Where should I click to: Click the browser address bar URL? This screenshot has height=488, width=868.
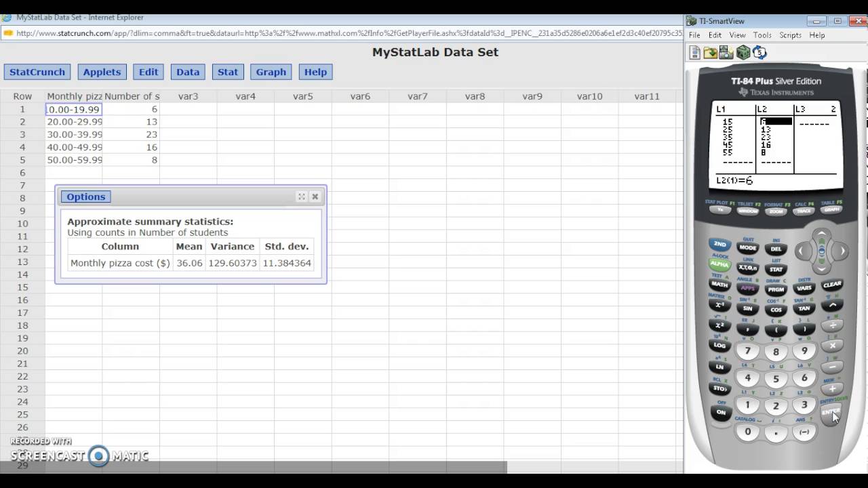(x=349, y=33)
